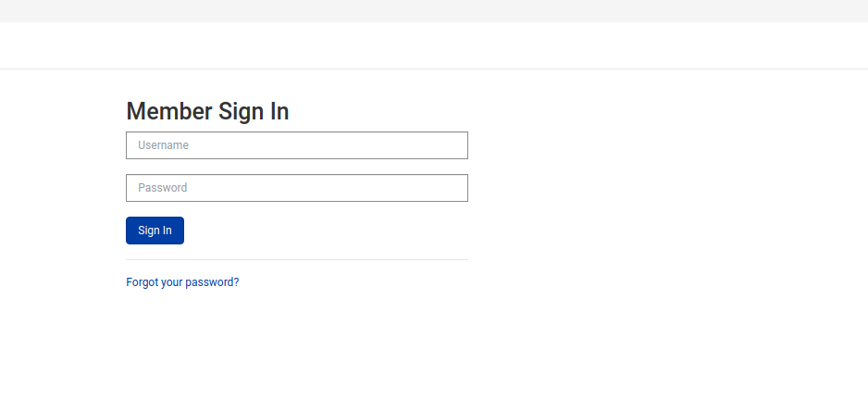Click the Member Sign In heading
The width and height of the screenshot is (868, 412).
point(207,111)
